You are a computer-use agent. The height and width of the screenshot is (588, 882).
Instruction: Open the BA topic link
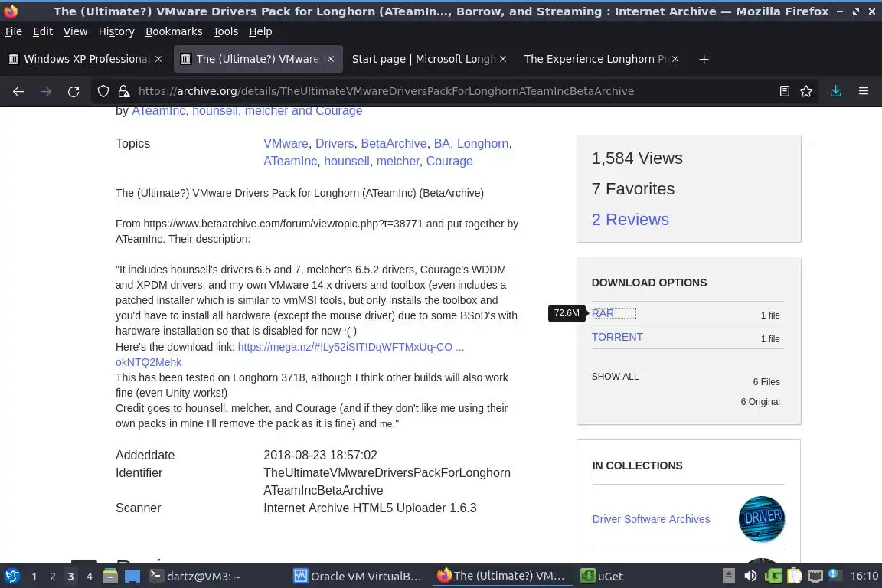click(x=442, y=143)
